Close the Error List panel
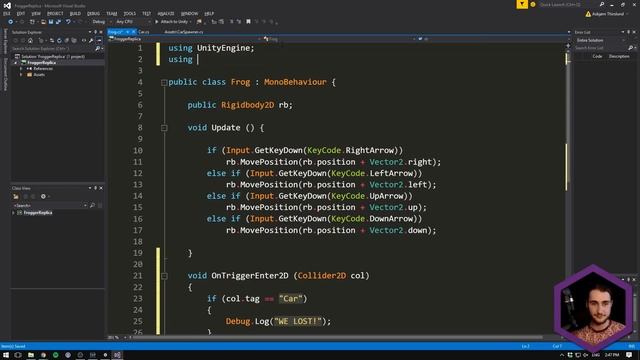The width and height of the screenshot is (640, 360). click(634, 32)
